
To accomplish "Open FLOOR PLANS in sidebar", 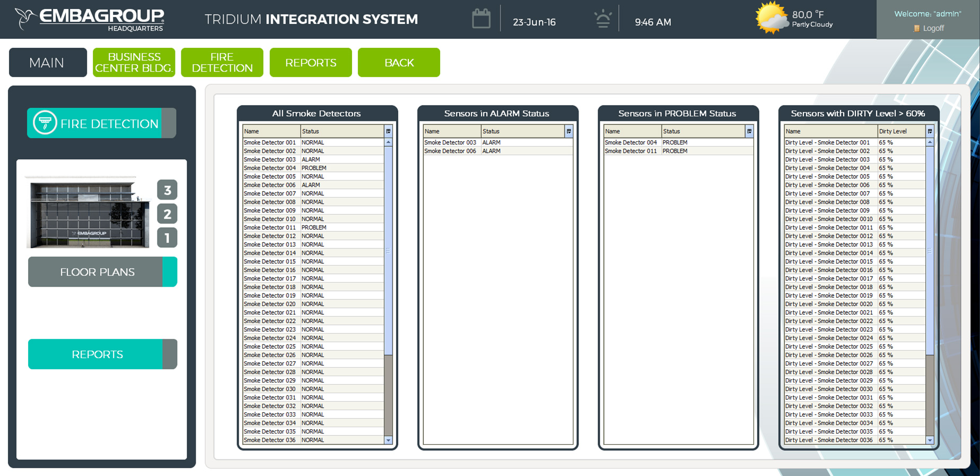I will click(102, 272).
